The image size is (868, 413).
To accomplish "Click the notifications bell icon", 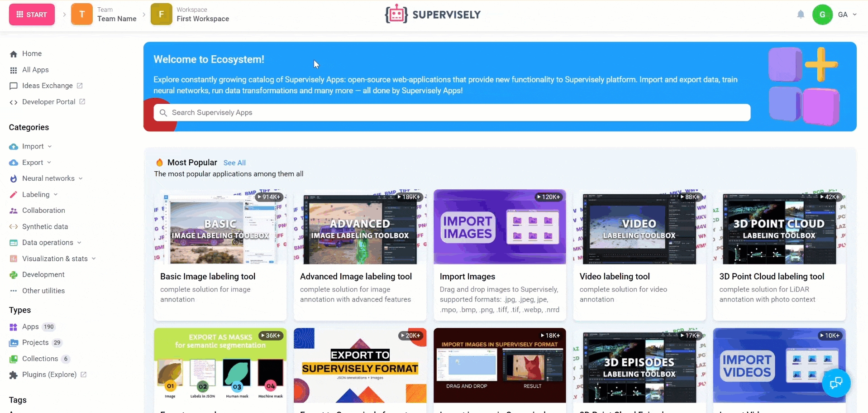I will [x=801, y=14].
